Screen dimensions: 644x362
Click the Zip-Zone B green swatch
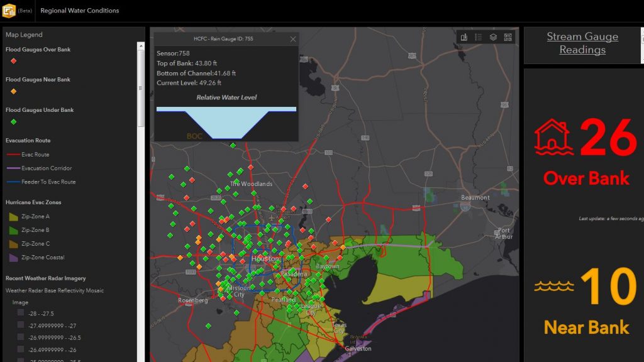click(x=13, y=230)
